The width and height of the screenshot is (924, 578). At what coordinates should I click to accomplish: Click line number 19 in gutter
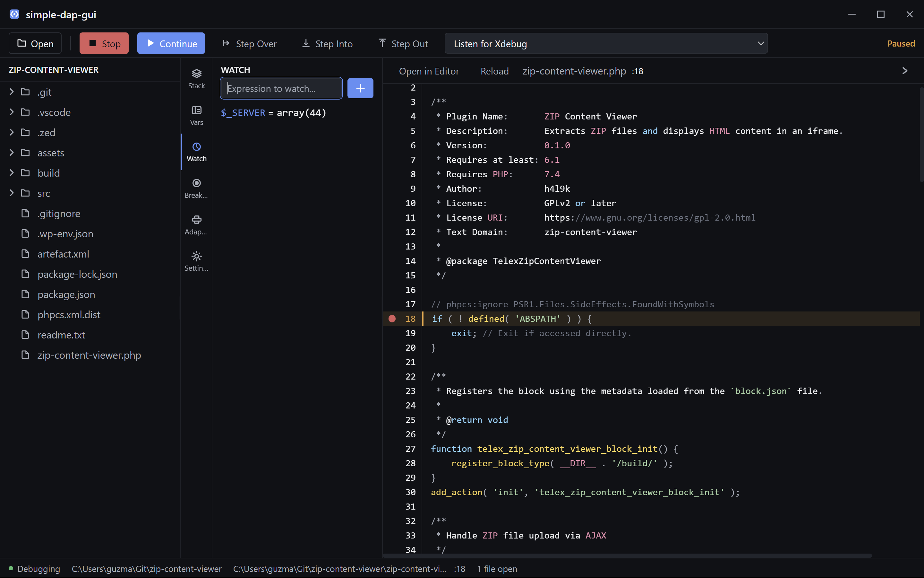pos(410,333)
